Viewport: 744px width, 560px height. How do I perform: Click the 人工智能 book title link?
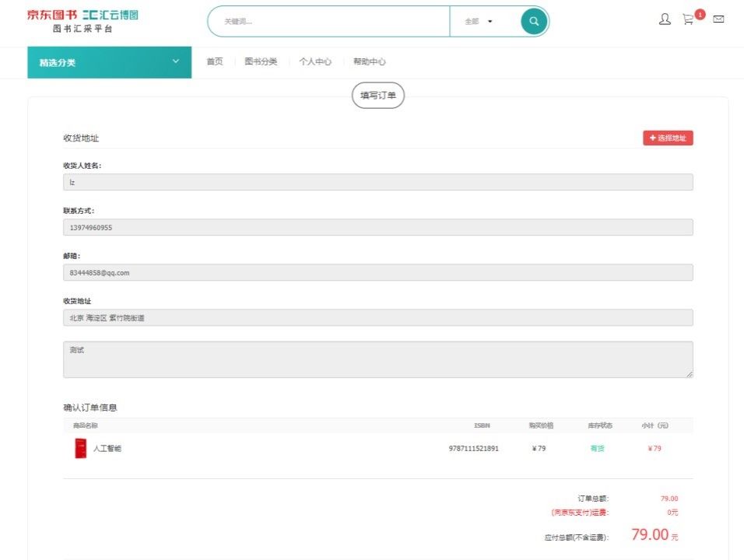point(107,449)
